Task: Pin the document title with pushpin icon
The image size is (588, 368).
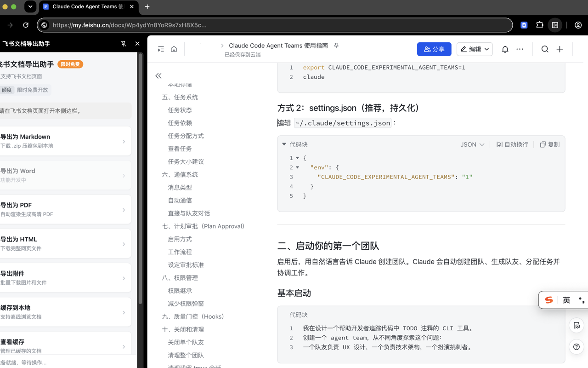Action: pyautogui.click(x=336, y=46)
